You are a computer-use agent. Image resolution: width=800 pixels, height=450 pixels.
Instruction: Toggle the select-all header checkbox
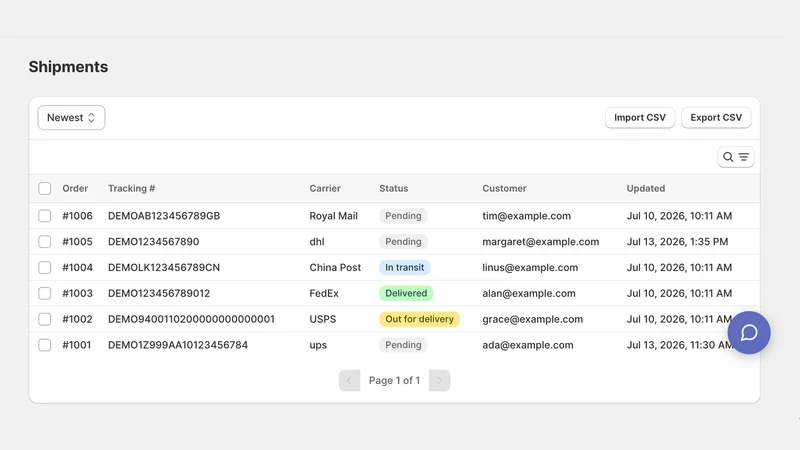[45, 188]
